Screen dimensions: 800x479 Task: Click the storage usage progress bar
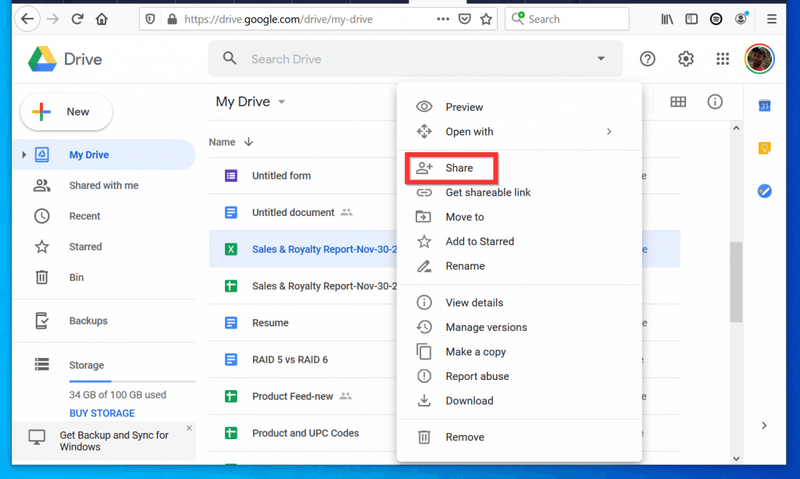tap(132, 381)
